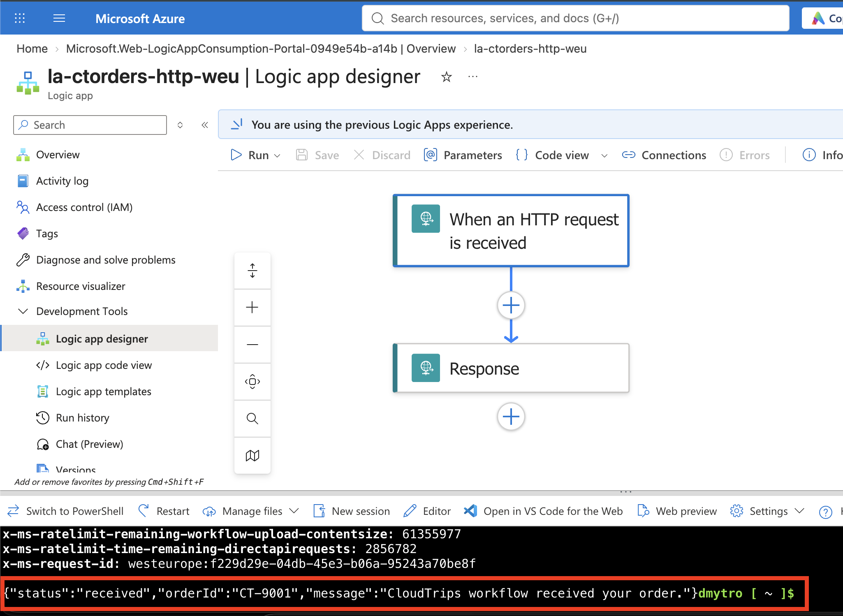Start a New session
This screenshot has width=843, height=616.
pos(351,511)
